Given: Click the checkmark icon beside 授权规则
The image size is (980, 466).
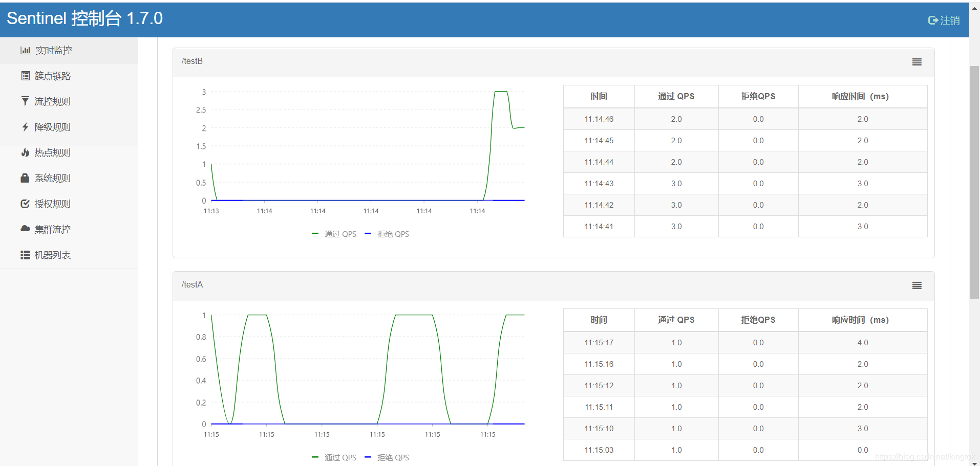Looking at the screenshot, I should [x=25, y=204].
